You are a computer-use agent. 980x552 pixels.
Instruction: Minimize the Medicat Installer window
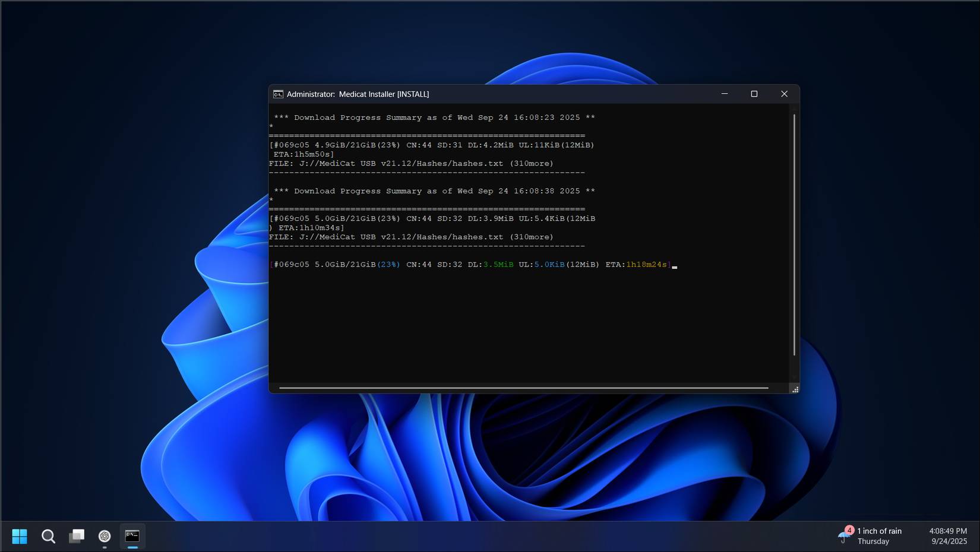[x=725, y=94]
